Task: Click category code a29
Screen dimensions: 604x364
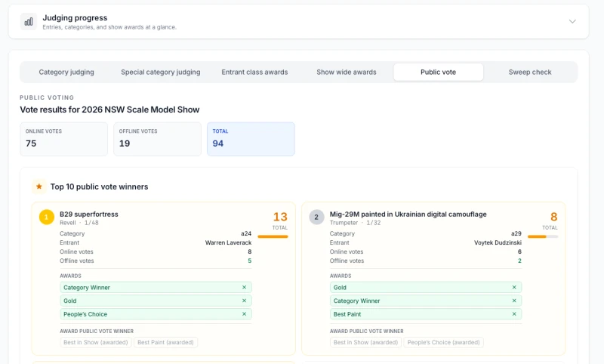Action: click(516, 233)
